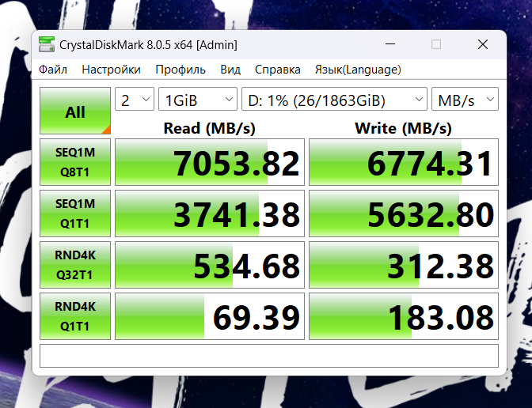Screen dimensions: 532x408
Task: Click the CrystalDiskMark 8.0.5 x64 title text
Action: 148,45
